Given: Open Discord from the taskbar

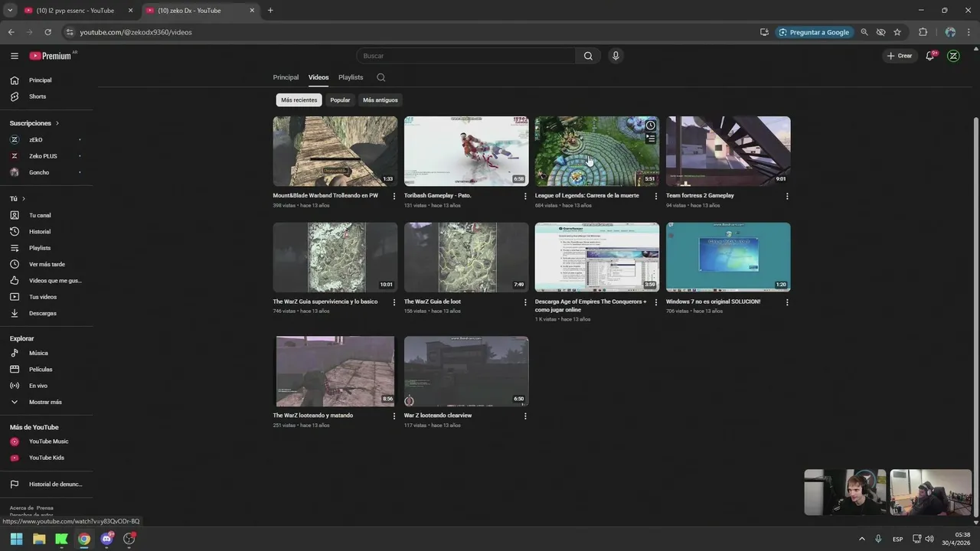Looking at the screenshot, I should (x=106, y=539).
